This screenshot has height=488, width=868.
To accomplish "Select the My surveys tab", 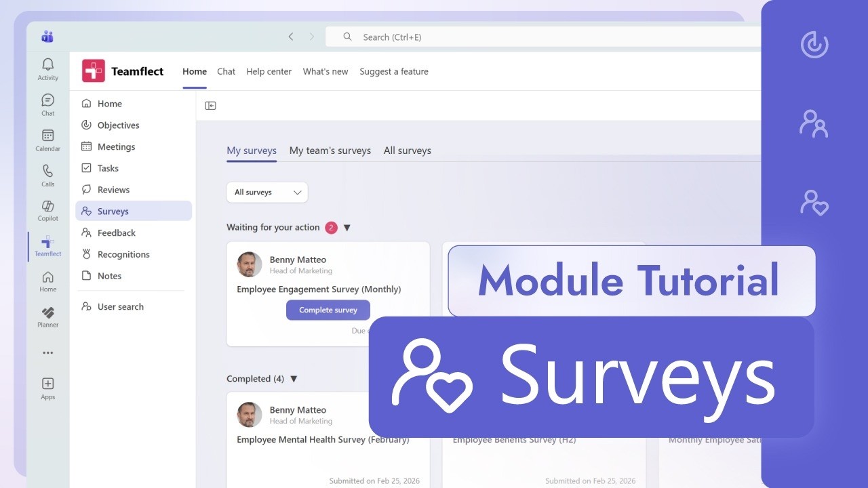I will (x=252, y=150).
